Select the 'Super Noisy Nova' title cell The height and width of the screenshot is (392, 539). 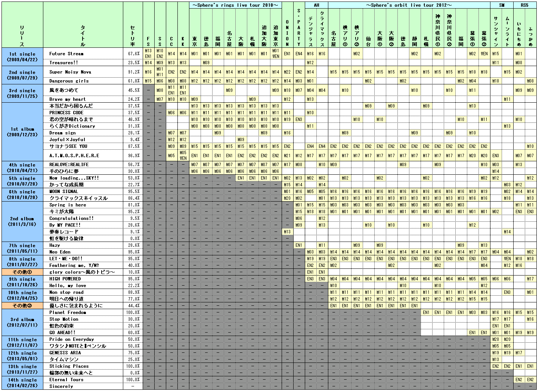pyautogui.click(x=83, y=72)
